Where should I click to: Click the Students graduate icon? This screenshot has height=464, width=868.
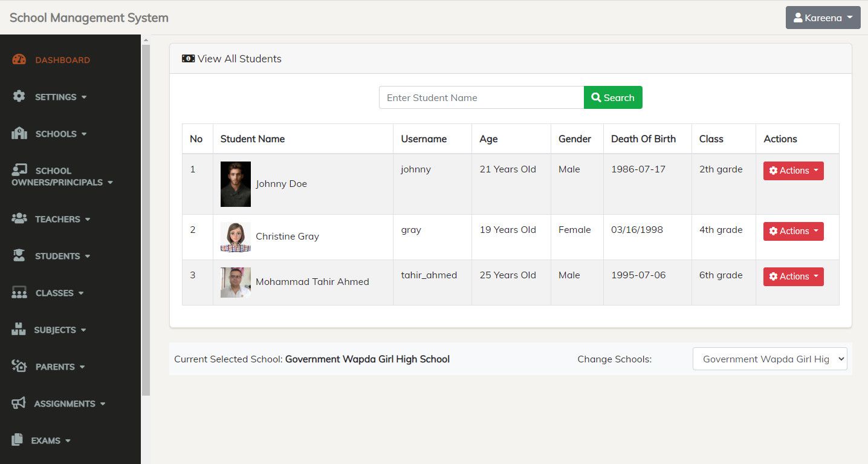19,255
